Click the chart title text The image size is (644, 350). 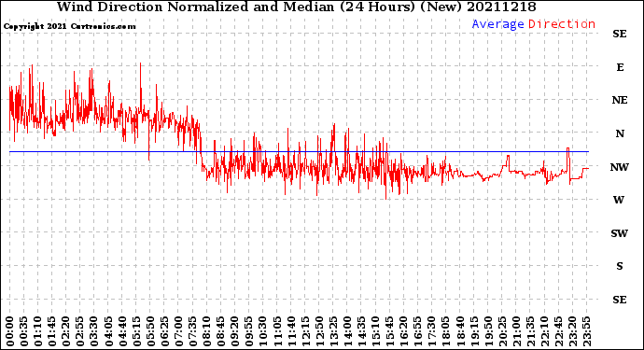[296, 7]
